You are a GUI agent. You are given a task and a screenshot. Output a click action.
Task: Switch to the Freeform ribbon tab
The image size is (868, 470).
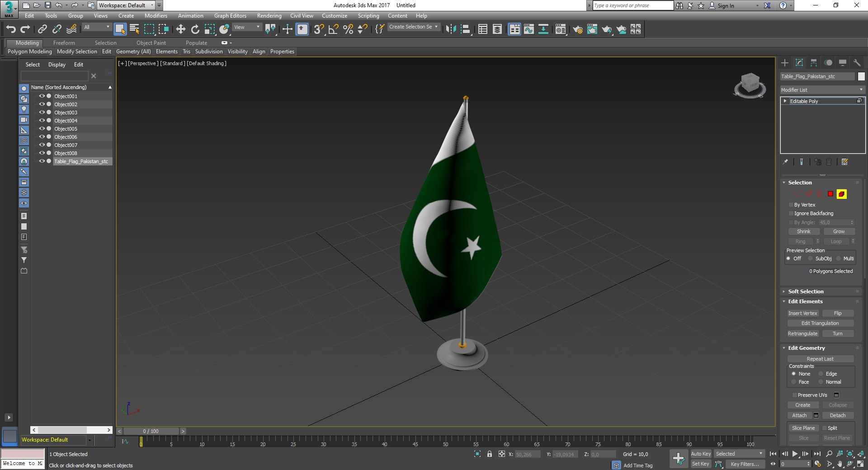tap(64, 43)
